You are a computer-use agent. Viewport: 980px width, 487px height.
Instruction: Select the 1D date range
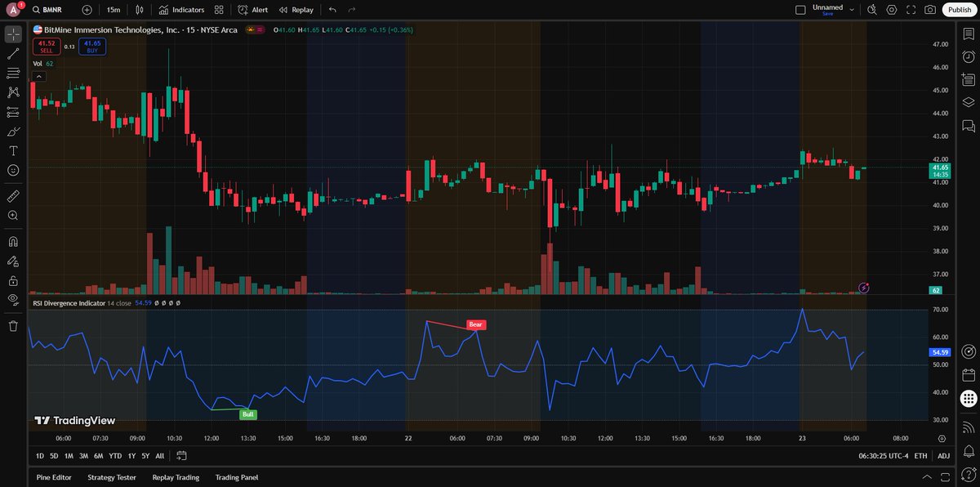(x=40, y=456)
